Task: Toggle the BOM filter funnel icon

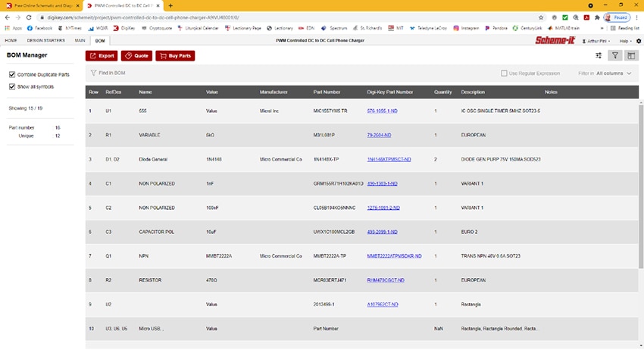Action: [x=615, y=55]
